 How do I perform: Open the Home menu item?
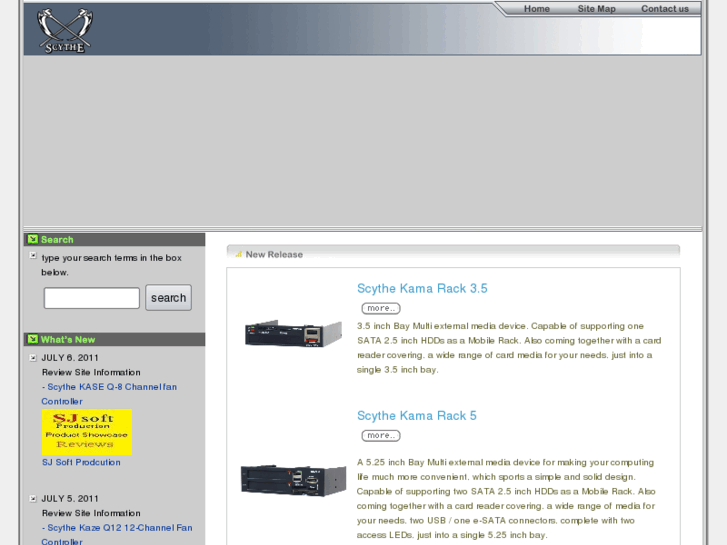pos(537,9)
